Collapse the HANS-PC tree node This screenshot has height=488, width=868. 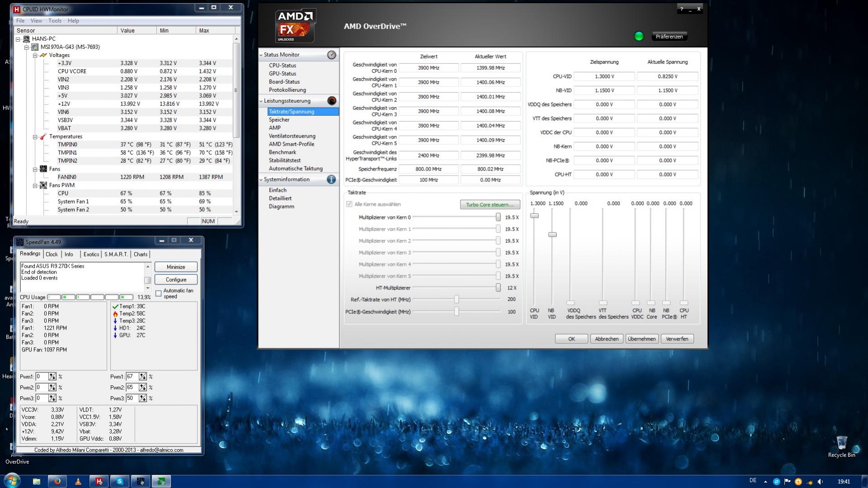18,39
